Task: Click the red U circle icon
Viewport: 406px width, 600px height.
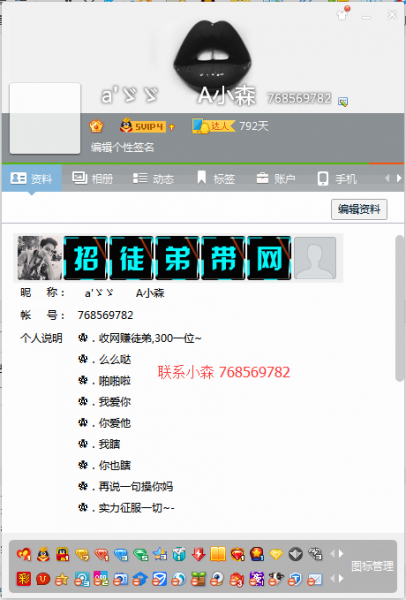Action: click(x=43, y=579)
